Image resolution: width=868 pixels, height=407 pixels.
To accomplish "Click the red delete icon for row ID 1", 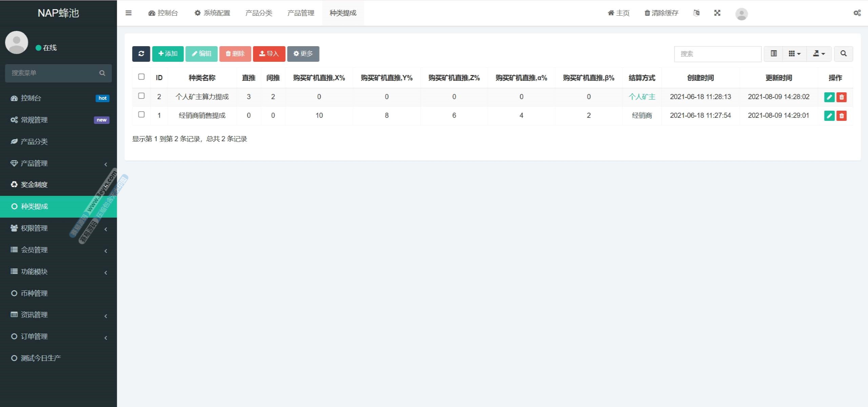I will 841,116.
